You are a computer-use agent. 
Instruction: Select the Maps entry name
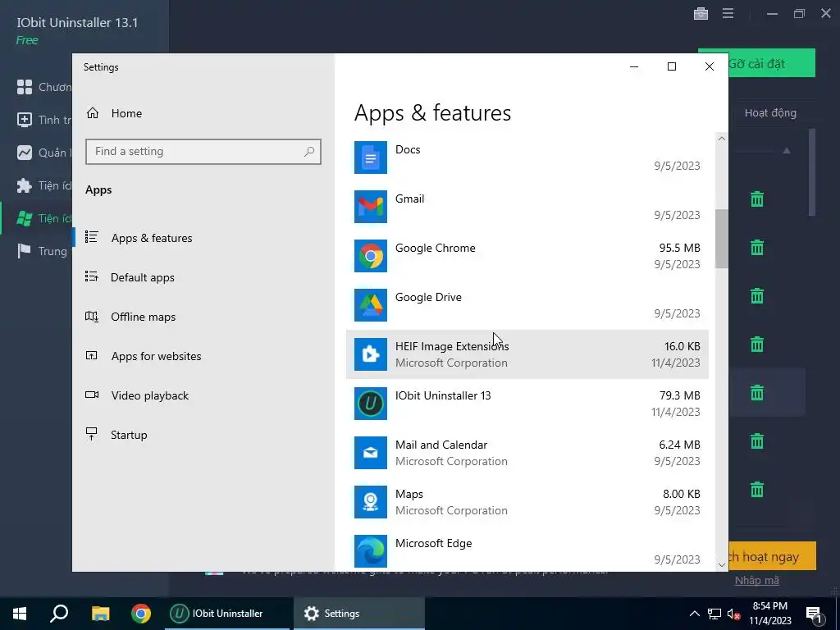coord(409,494)
